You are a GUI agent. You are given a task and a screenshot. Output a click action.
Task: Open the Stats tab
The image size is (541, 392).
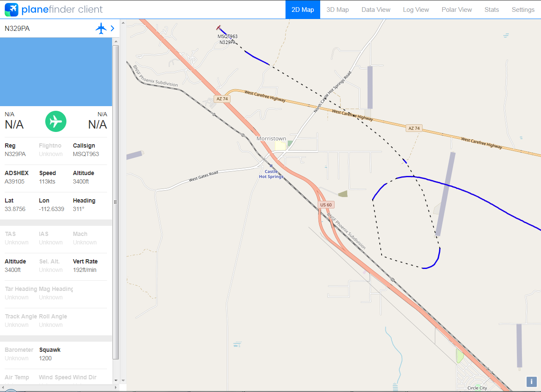click(492, 10)
